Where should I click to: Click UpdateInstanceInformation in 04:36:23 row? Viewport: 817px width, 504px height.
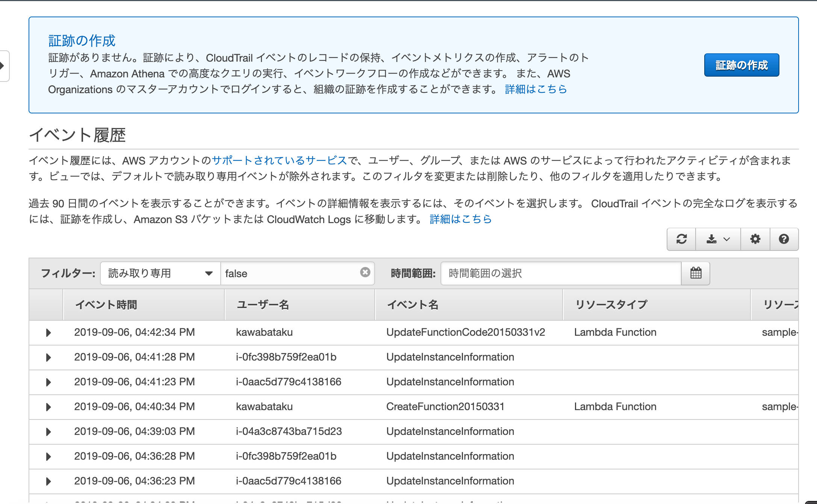450,481
